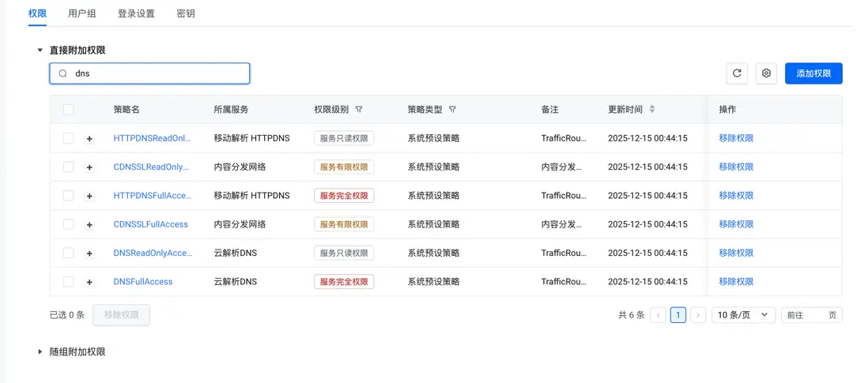
Task: Toggle the select-all header checkbox
Action: 69,110
